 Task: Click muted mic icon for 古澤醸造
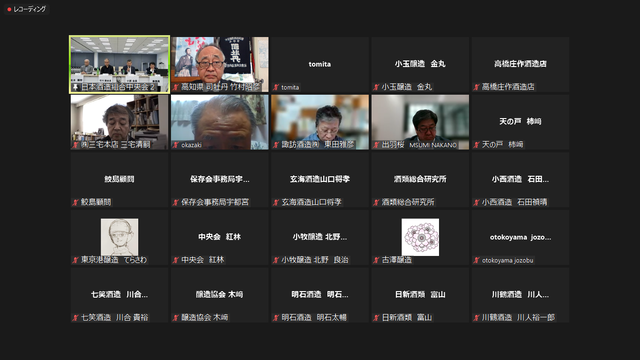pos(376,260)
